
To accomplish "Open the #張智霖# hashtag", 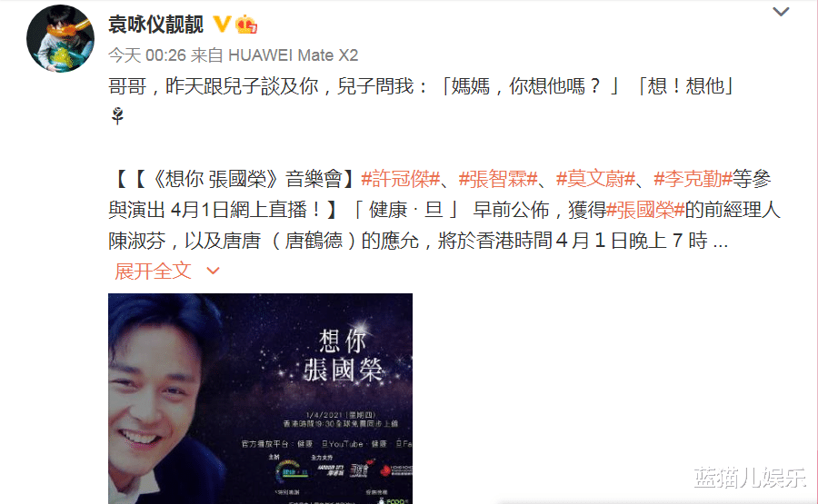I will 498,179.
